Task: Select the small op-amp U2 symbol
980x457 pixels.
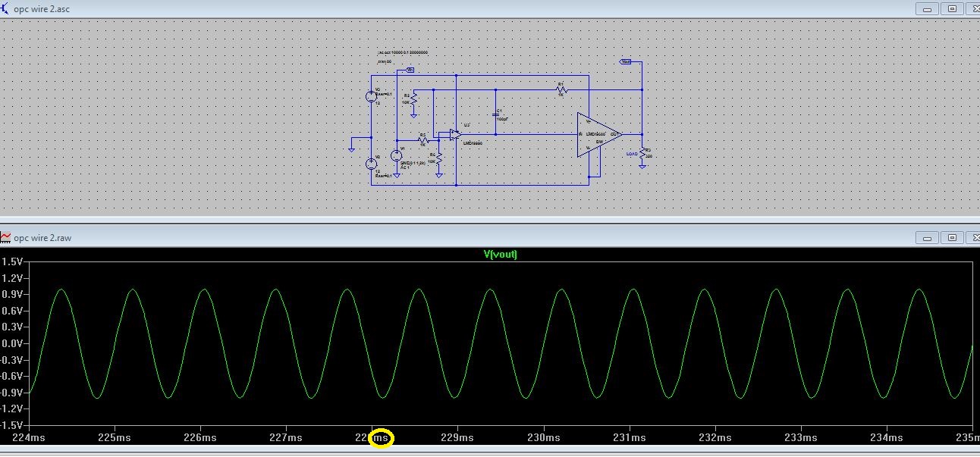Action: (x=454, y=135)
